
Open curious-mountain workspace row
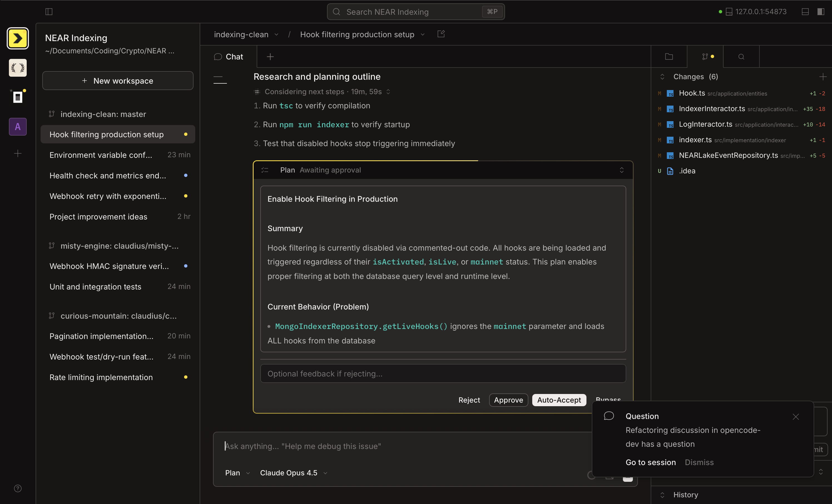118,316
